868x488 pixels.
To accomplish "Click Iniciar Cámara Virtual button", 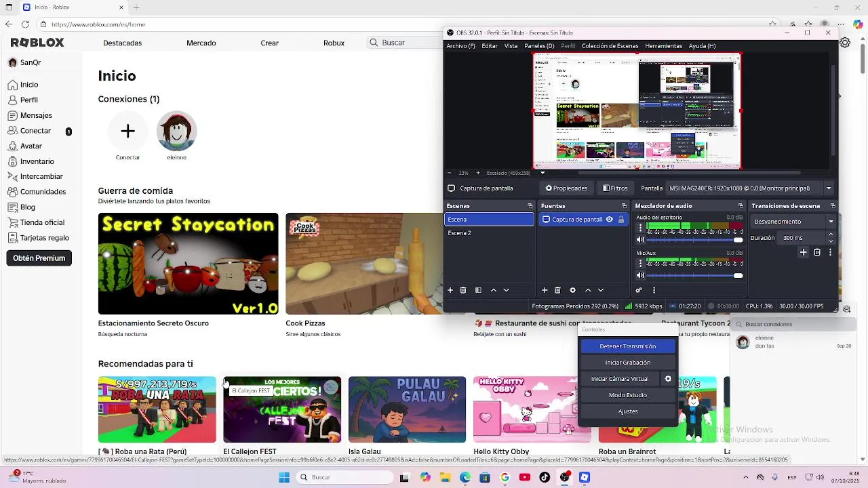I will click(x=620, y=379).
